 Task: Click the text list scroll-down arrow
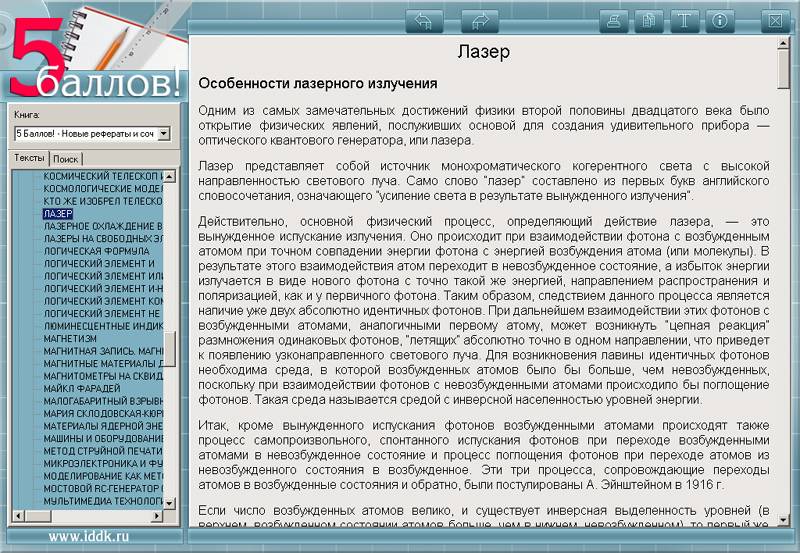point(169,504)
